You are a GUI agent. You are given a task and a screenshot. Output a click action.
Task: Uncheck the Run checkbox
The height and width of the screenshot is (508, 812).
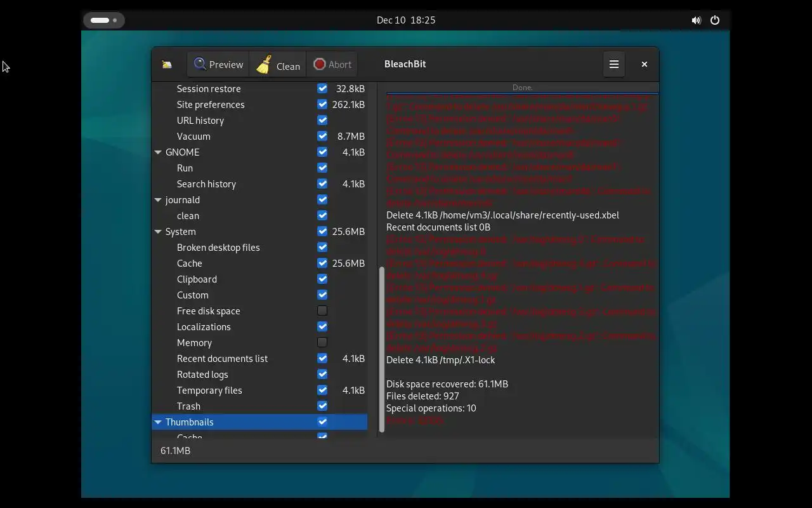pos(322,168)
